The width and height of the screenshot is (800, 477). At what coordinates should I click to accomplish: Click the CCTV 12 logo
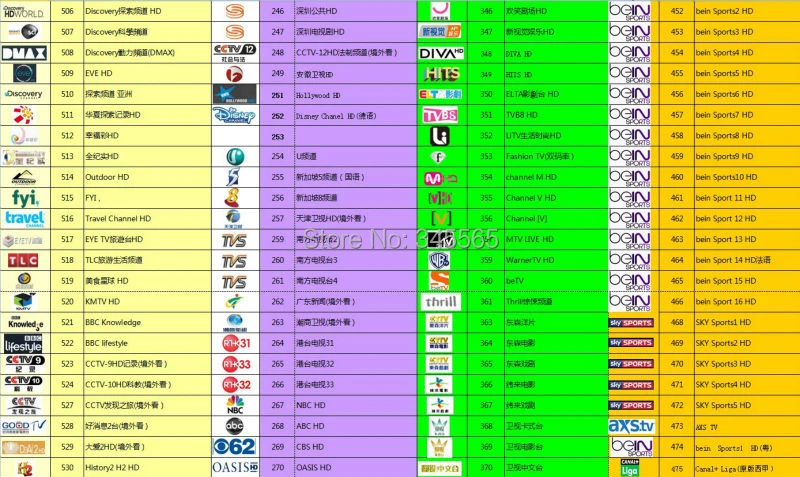[234, 53]
